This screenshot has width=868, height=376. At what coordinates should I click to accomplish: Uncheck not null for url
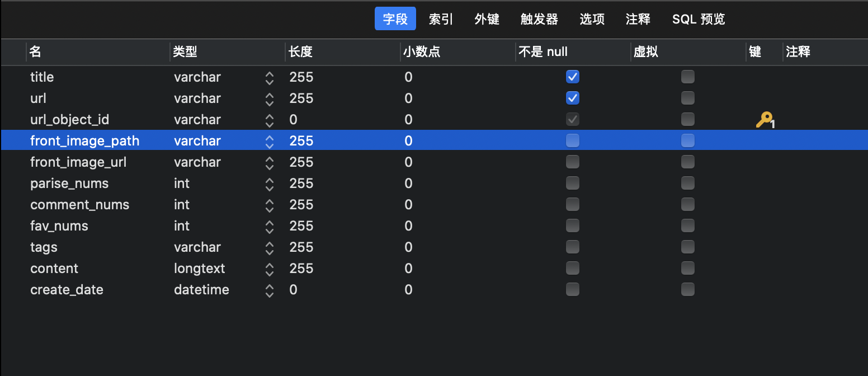tap(573, 98)
